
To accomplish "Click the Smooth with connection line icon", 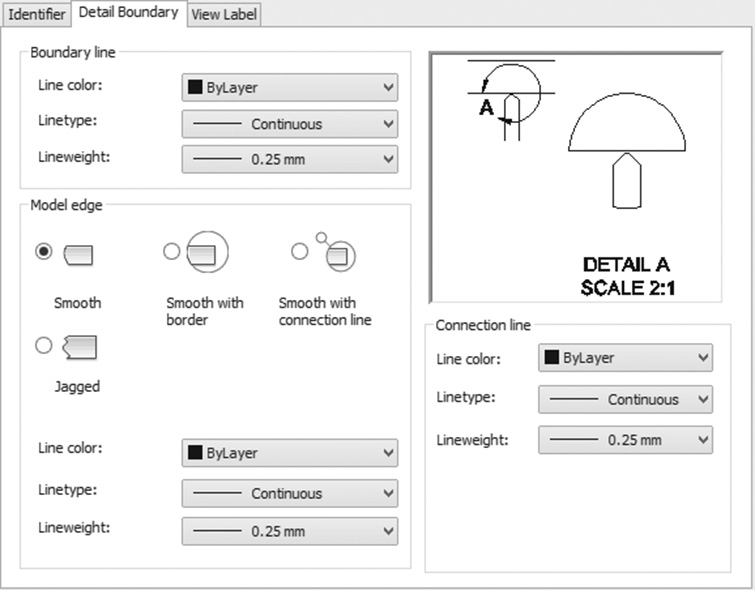I will (336, 252).
